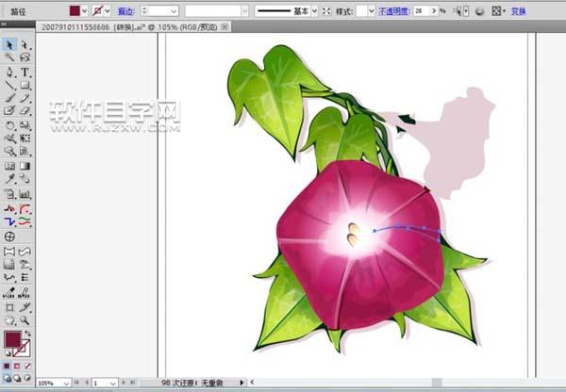
Task: Select the Eraser tool
Action: [25, 110]
